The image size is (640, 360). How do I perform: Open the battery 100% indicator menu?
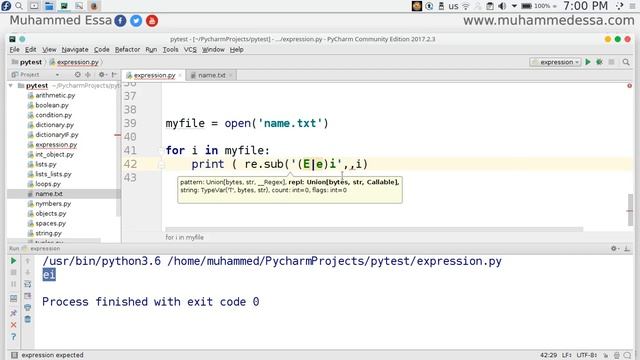(539, 6)
